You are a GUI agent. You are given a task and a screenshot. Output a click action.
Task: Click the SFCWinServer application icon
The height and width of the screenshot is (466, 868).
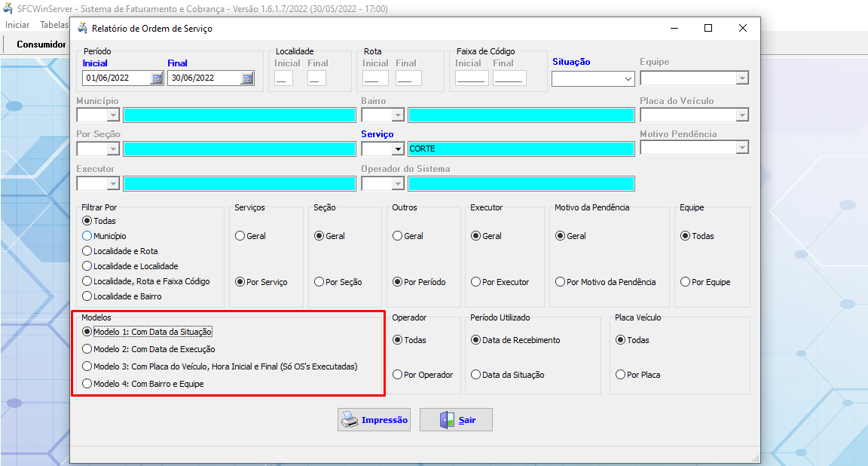coord(8,10)
